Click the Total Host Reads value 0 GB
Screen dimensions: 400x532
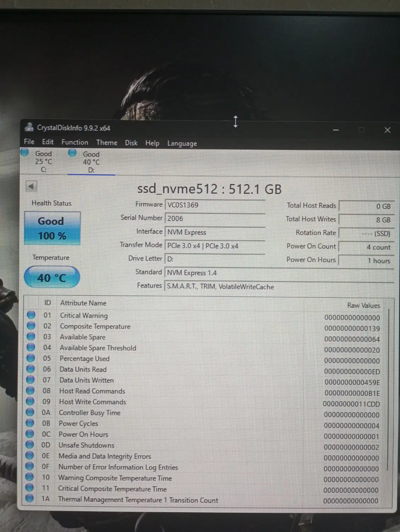(x=366, y=206)
